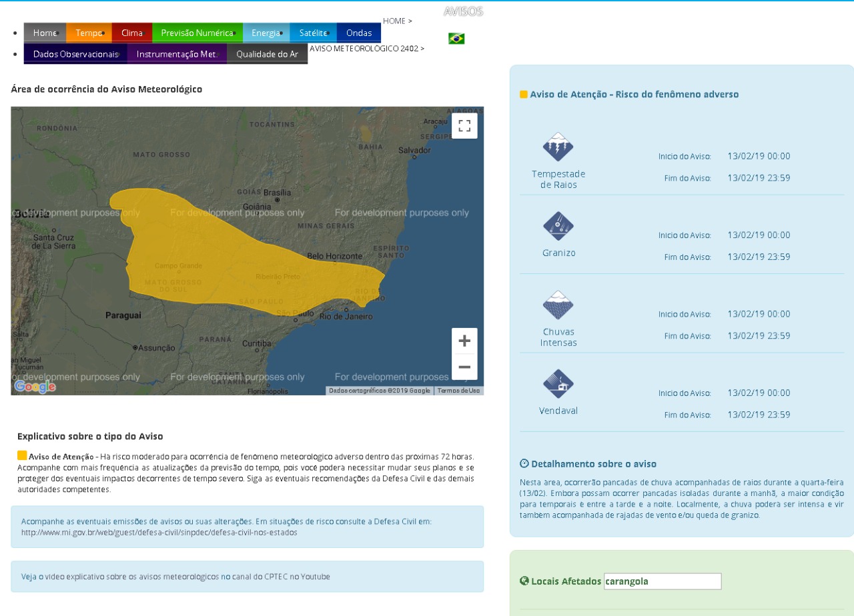
Task: Click the Locais Afetados search field
Action: pyautogui.click(x=662, y=581)
